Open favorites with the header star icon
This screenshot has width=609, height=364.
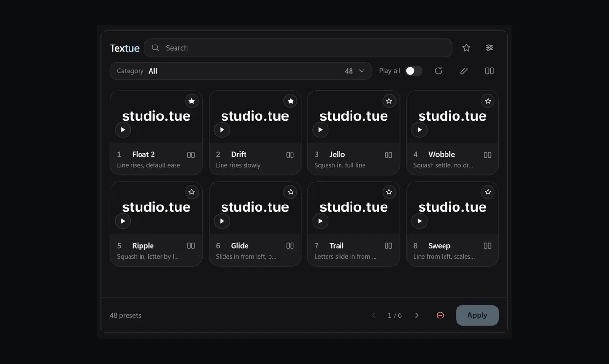(466, 48)
